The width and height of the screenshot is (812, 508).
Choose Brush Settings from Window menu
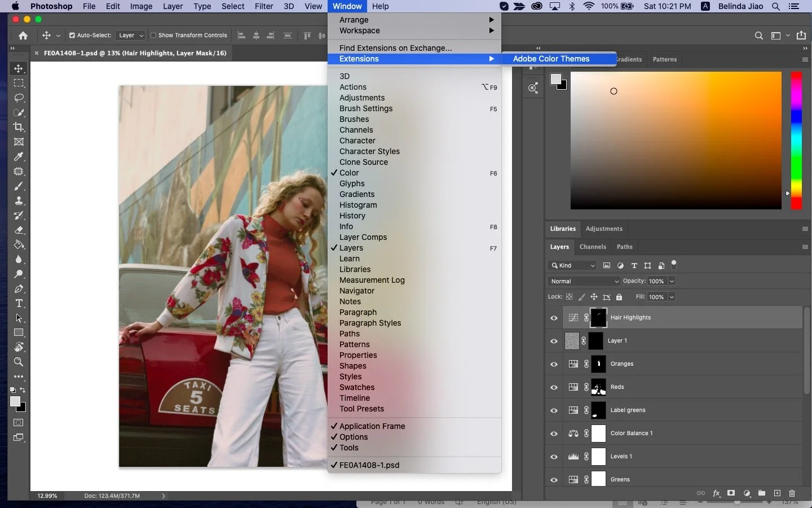coord(366,108)
